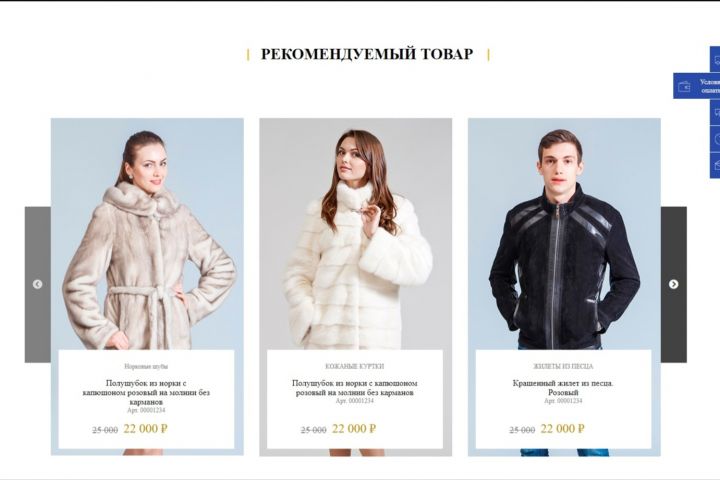Open the 'КОЖАНЫЕ КУРТКИ' category link
Image resolution: width=720 pixels, height=480 pixels.
354,366
